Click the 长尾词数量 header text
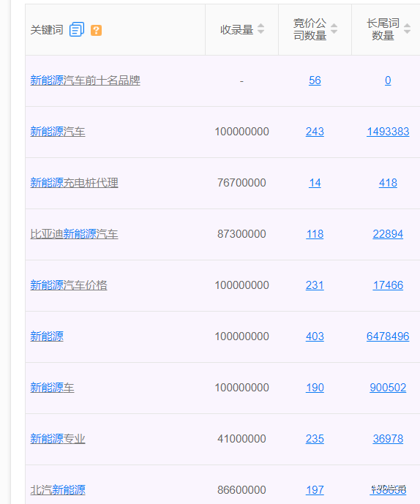 click(x=383, y=29)
